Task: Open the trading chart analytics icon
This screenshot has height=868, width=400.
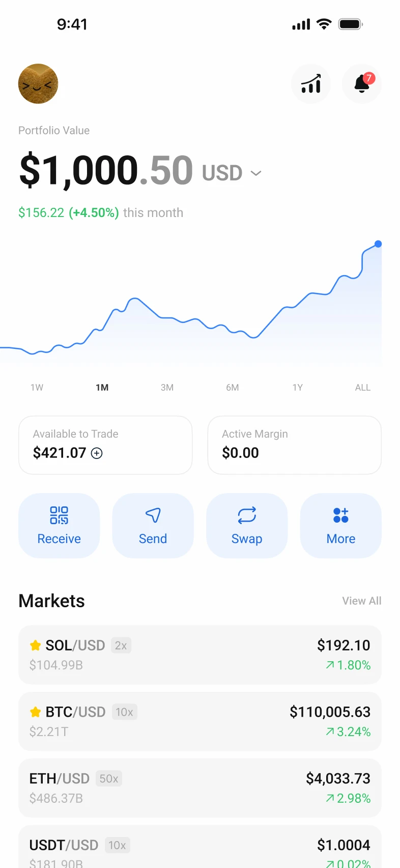Action: (311, 84)
